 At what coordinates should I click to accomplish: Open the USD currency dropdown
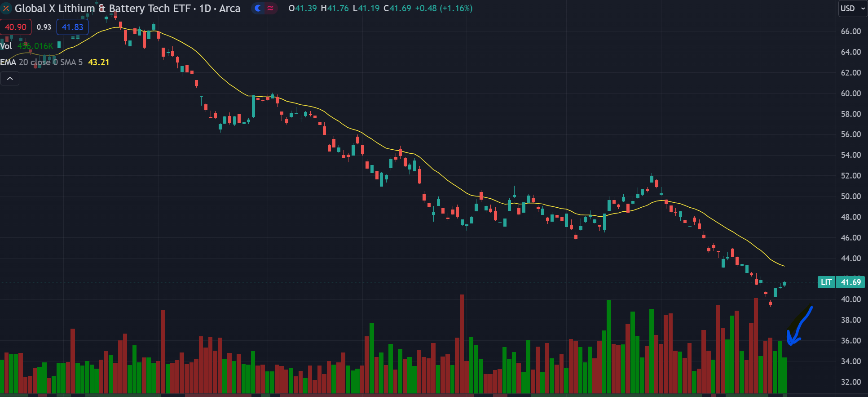(852, 9)
